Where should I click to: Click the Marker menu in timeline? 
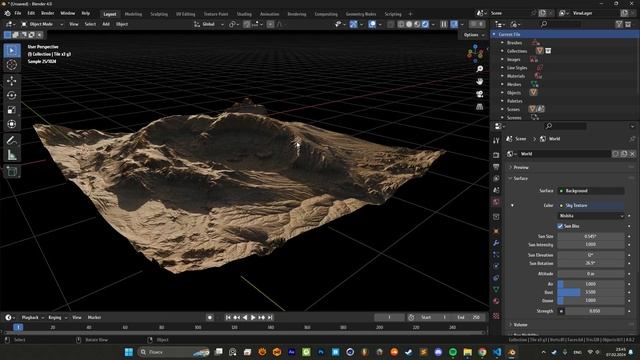tap(94, 318)
